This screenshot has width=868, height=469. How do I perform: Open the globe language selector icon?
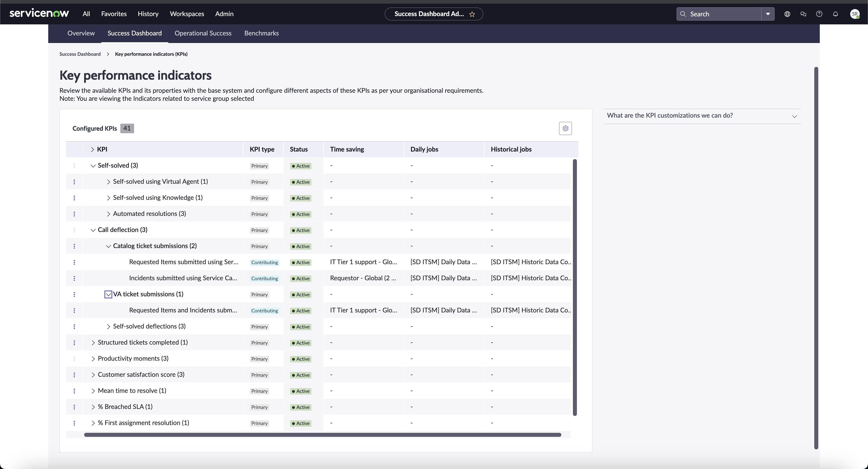787,14
